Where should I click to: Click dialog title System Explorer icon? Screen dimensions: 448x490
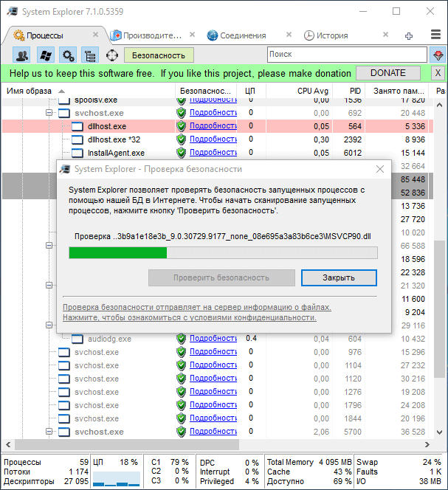click(65, 169)
